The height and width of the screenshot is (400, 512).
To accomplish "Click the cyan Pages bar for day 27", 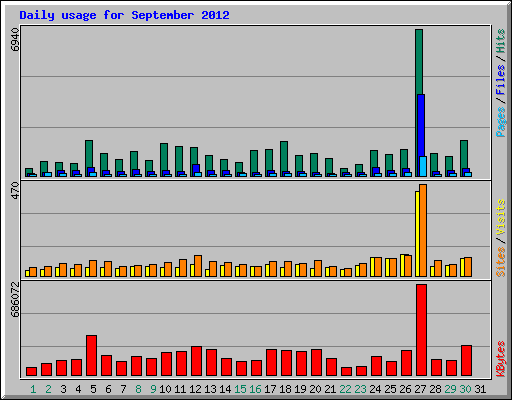I will (x=423, y=166).
